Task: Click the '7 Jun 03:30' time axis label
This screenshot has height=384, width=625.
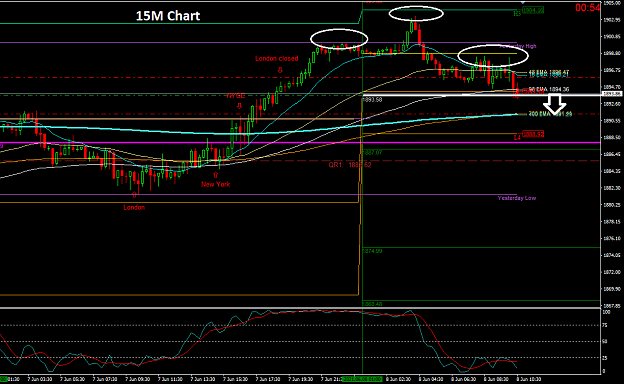Action: click(x=39, y=379)
